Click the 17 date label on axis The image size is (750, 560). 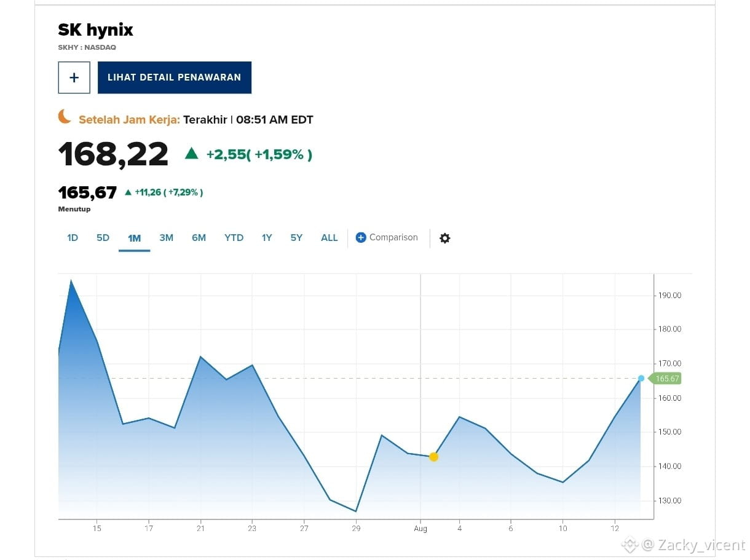point(149,528)
